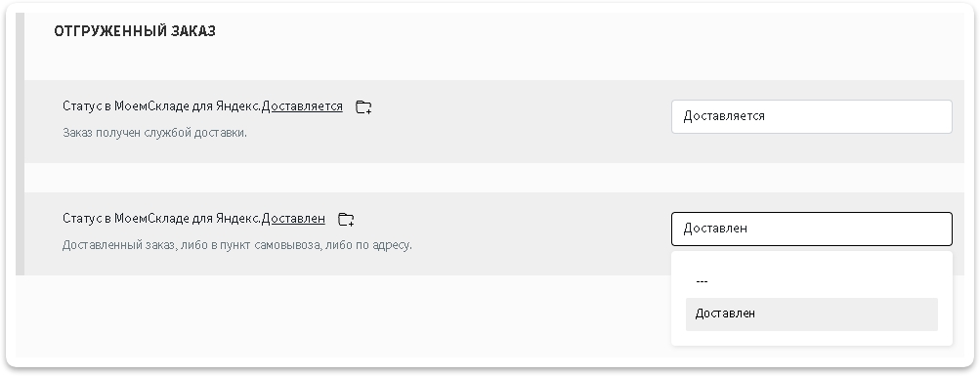The width and height of the screenshot is (980, 376).
Task: Click the add-folder icon beside the Доставлен link
Action: tap(346, 219)
